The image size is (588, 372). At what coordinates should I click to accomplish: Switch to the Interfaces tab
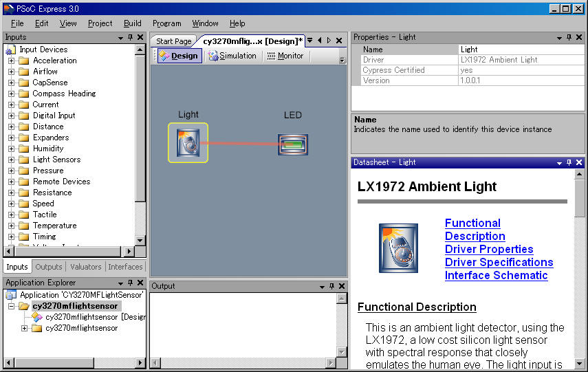125,267
